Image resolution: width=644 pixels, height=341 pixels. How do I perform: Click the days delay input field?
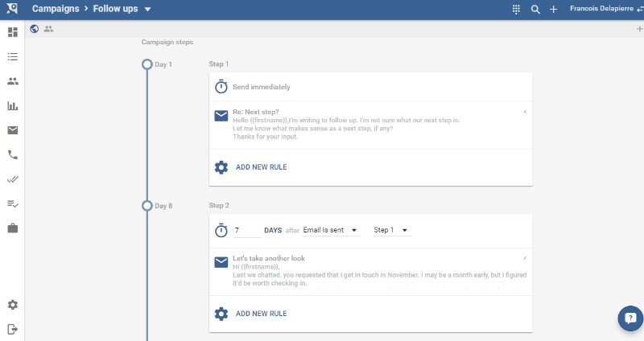[x=247, y=231]
